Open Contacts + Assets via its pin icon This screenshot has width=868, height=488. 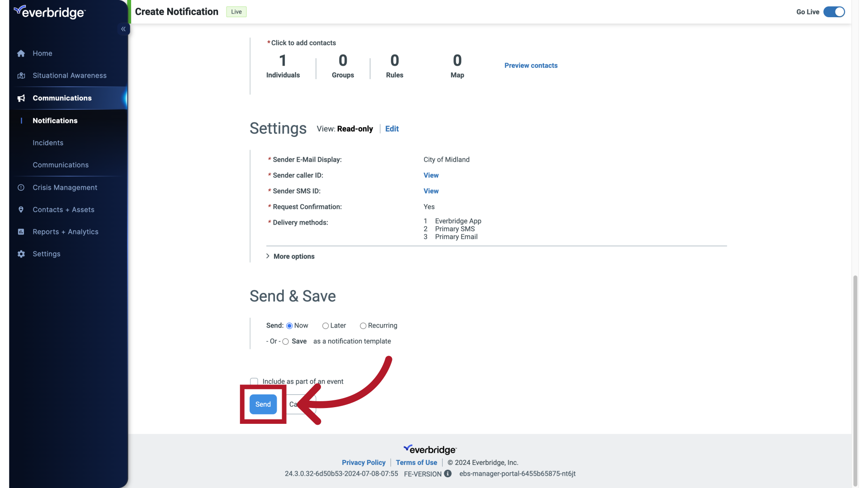(x=21, y=209)
